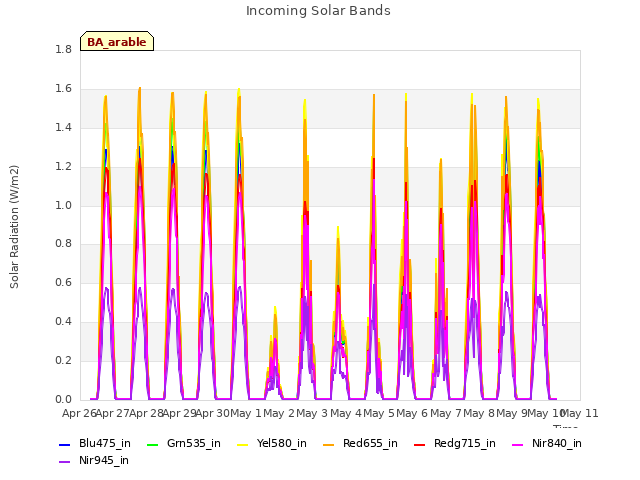The height and width of the screenshot is (480, 640).
Task: Click the May 6 x-axis date label
Action: click(413, 414)
